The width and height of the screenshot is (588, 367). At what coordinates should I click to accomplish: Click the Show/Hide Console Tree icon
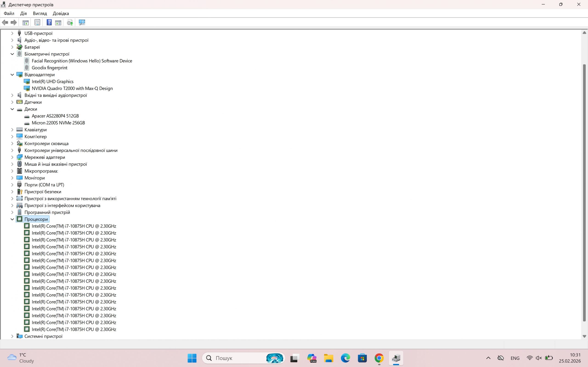point(25,22)
